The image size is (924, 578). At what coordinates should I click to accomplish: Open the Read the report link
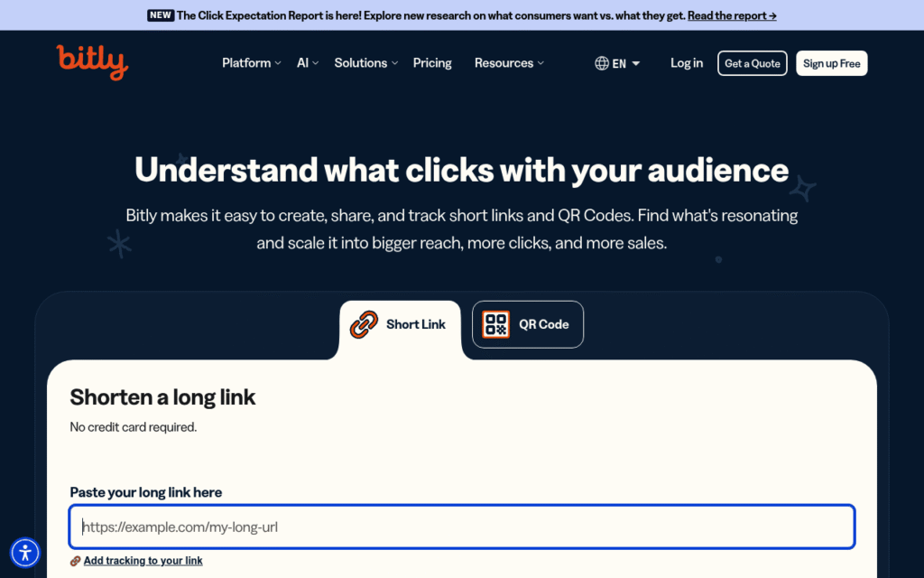(732, 15)
